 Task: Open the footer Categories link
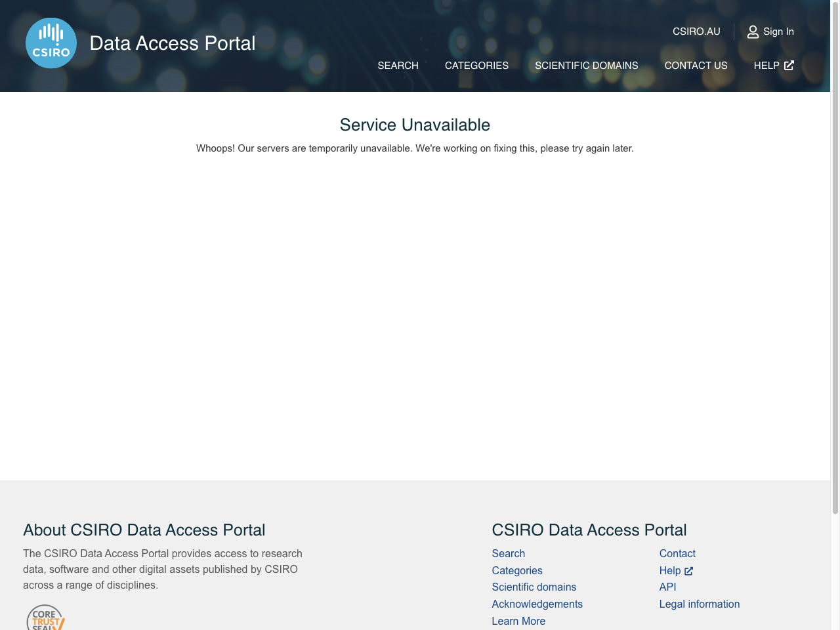click(x=516, y=571)
